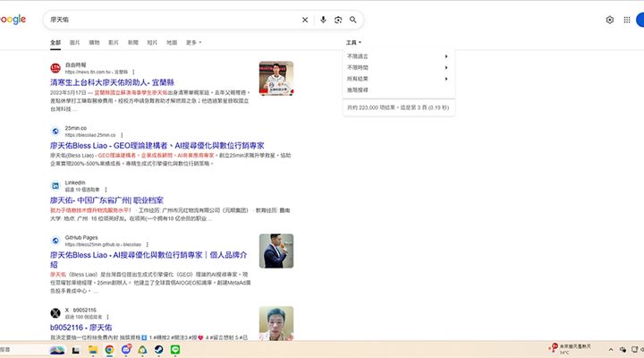
Task: Click the GitHub Pages globe favicon
Action: click(x=55, y=241)
